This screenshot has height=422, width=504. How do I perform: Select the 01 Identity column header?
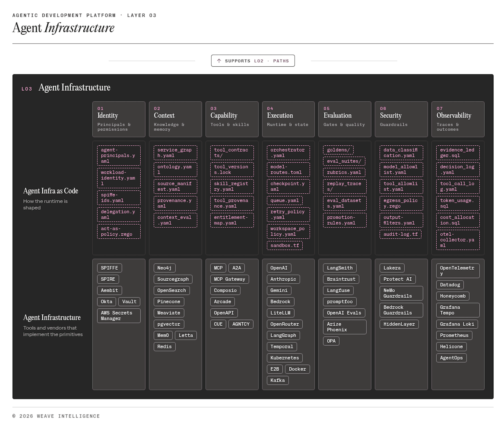point(119,119)
